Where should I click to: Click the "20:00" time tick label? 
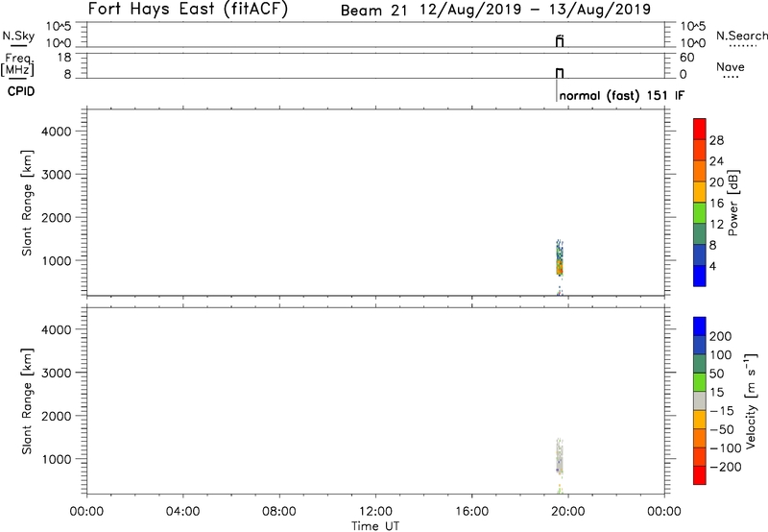(x=567, y=512)
